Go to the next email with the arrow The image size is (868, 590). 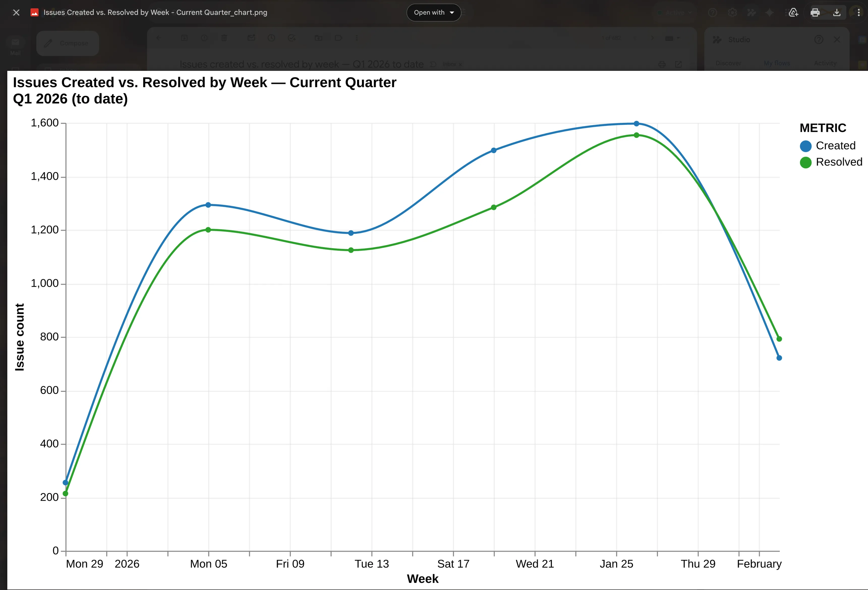[652, 38]
